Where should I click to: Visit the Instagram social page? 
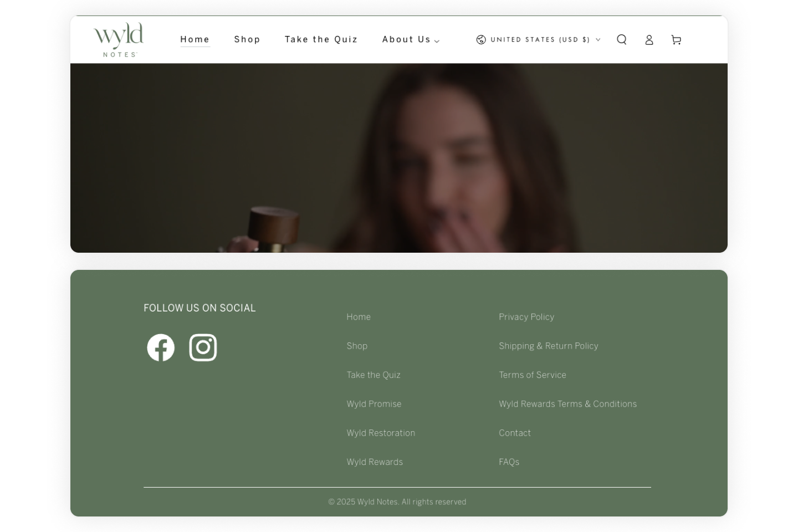(203, 347)
